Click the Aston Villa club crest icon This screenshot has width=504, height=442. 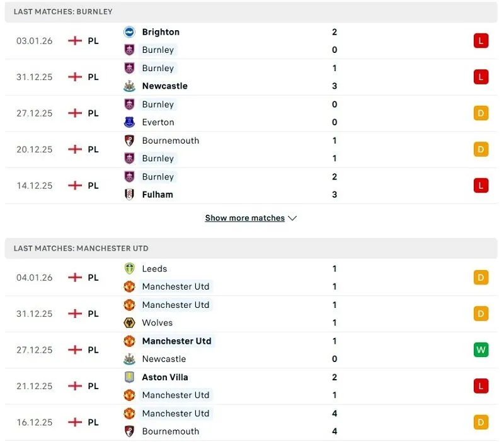(x=129, y=377)
